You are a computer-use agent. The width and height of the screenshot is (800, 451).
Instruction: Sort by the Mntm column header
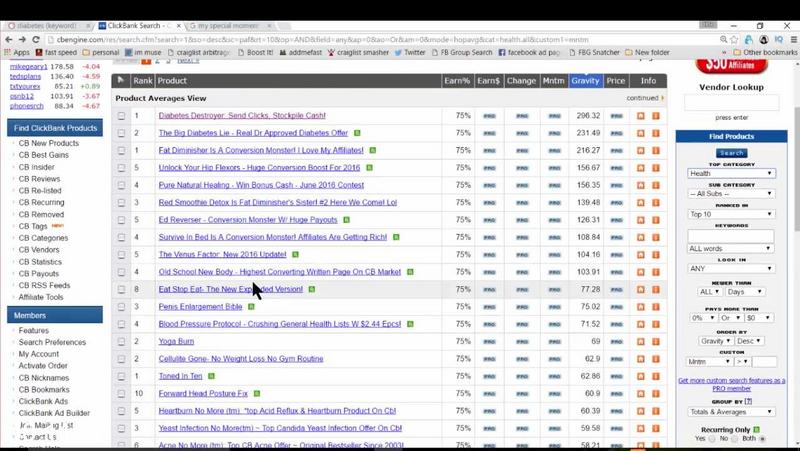click(x=554, y=81)
